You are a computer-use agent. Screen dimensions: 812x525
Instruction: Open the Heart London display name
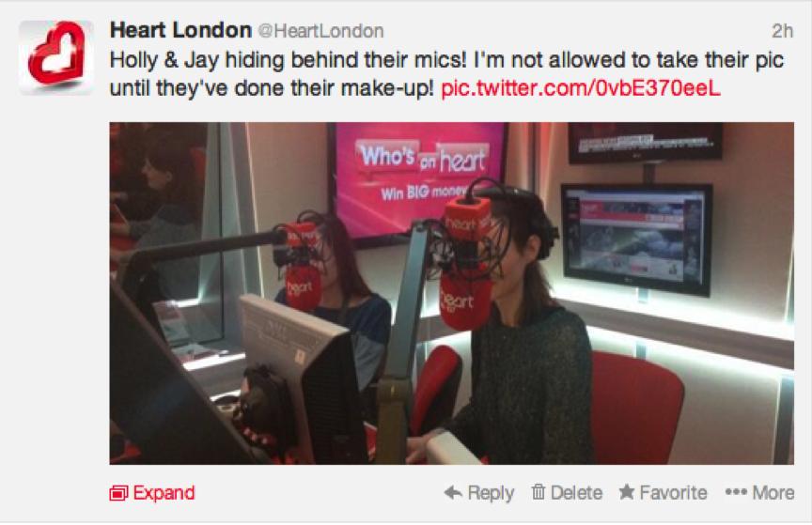tap(180, 30)
